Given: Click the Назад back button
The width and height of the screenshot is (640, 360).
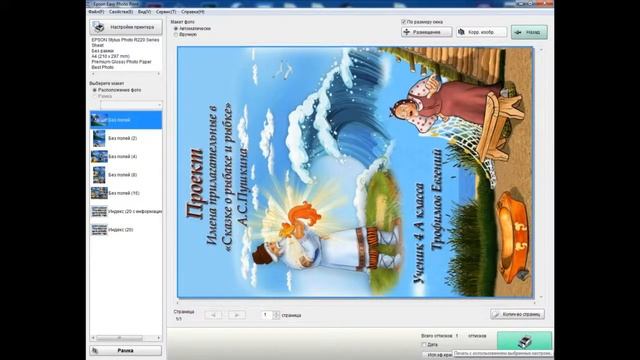Looking at the screenshot, I should [x=529, y=32].
